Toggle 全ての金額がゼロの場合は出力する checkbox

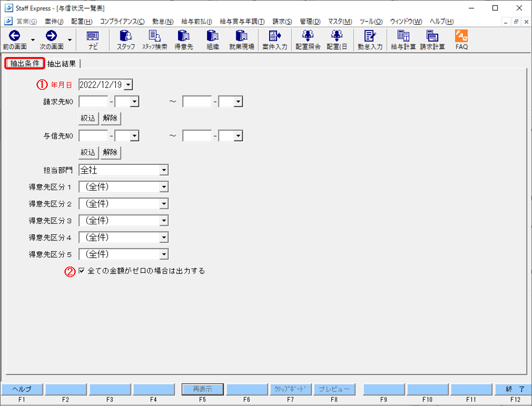(82, 271)
